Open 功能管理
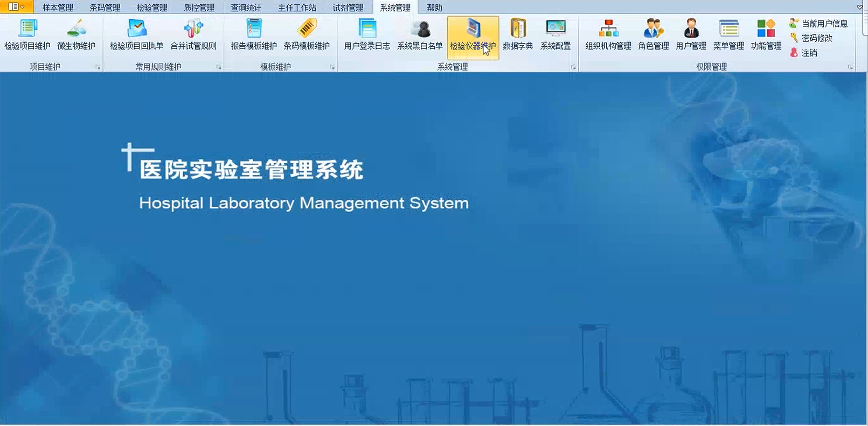This screenshot has height=426, width=868. (x=766, y=36)
